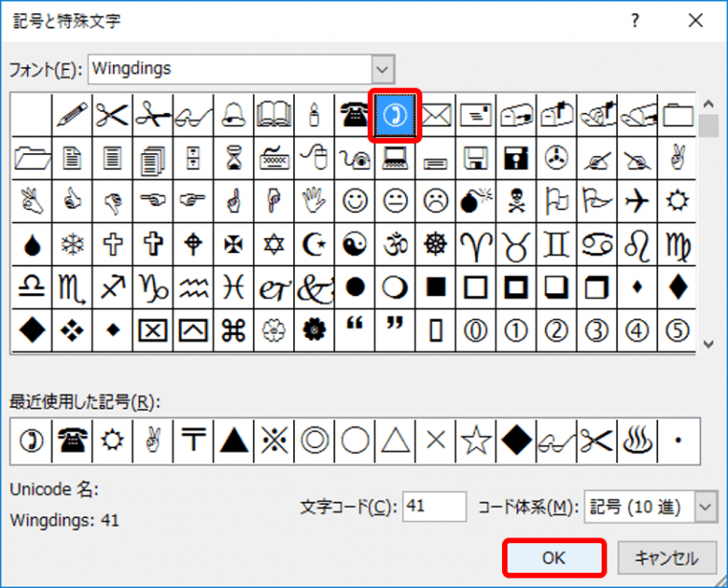Viewport: 728px width, 588px height.
Task: Click the キャンセル button
Action: click(x=667, y=558)
